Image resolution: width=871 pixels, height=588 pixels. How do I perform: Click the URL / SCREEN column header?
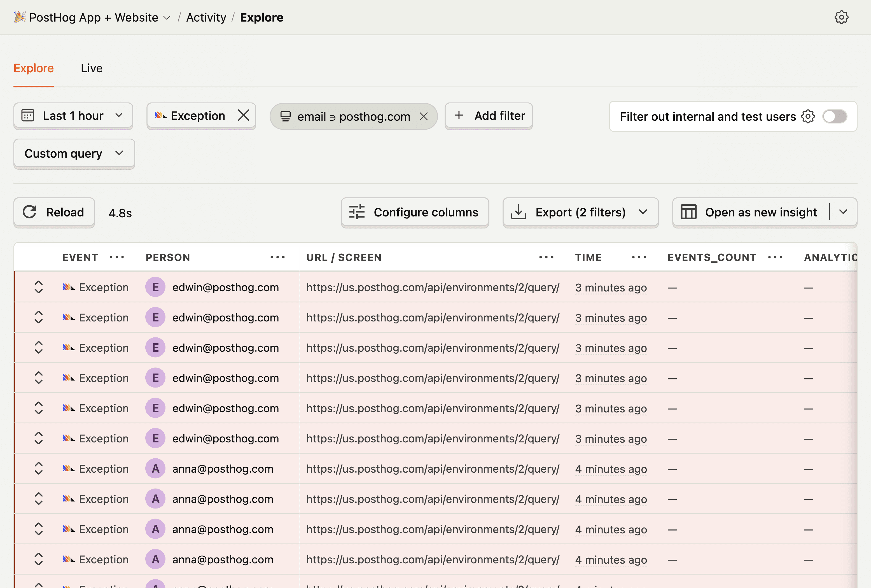[x=344, y=258]
